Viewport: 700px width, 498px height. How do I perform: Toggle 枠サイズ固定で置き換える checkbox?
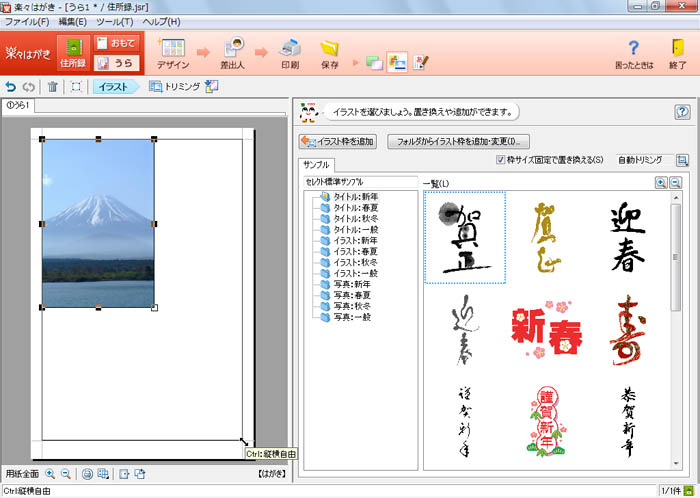pyautogui.click(x=502, y=160)
